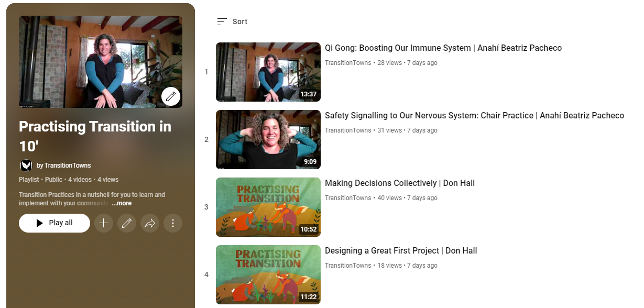The height and width of the screenshot is (308, 644).
Task: Click the 10:52 Practising Transition thumbnail
Action: pyautogui.click(x=268, y=207)
